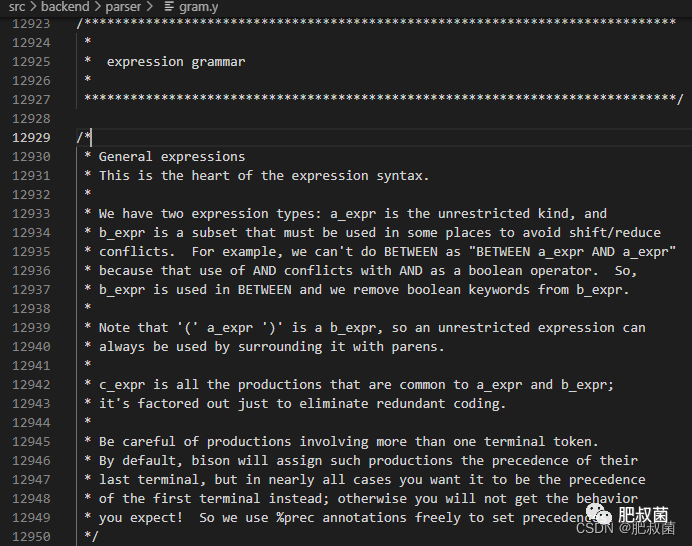
Task: Click the closing '*/' on line 12950
Action: point(91,536)
